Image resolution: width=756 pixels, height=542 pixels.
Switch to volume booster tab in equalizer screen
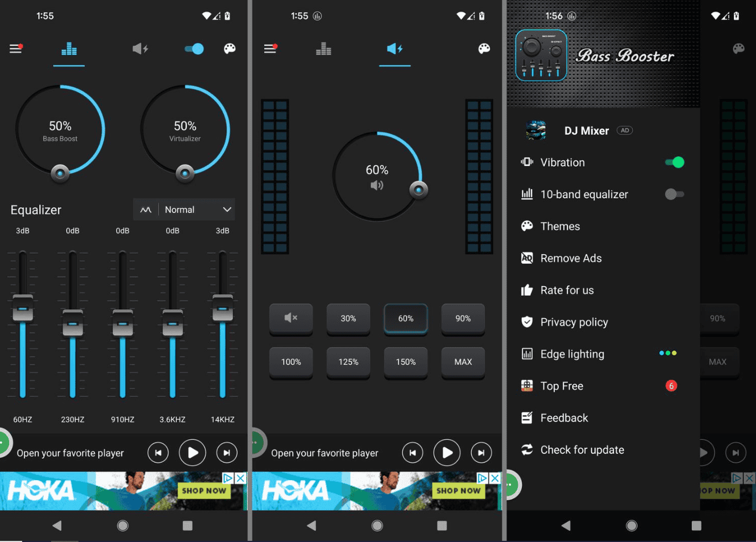point(140,49)
